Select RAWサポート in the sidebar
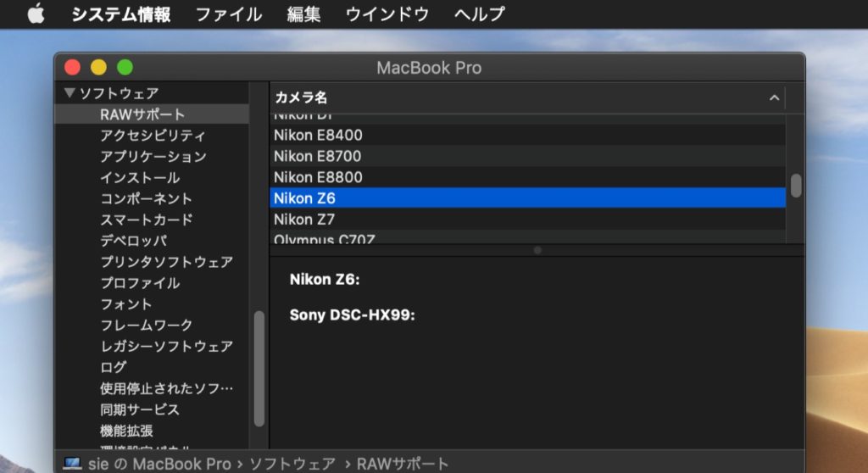This screenshot has width=868, height=473. [152, 114]
